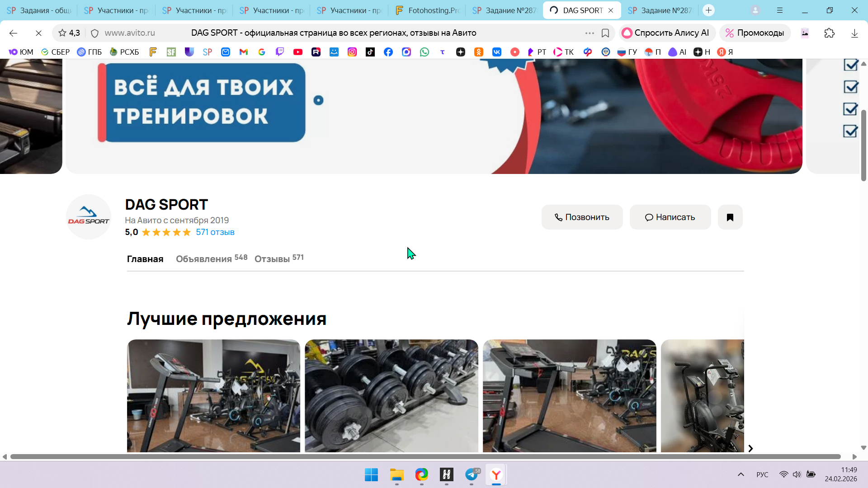Open the downloads arrow icon
Viewport: 868px width, 488px height.
854,33
